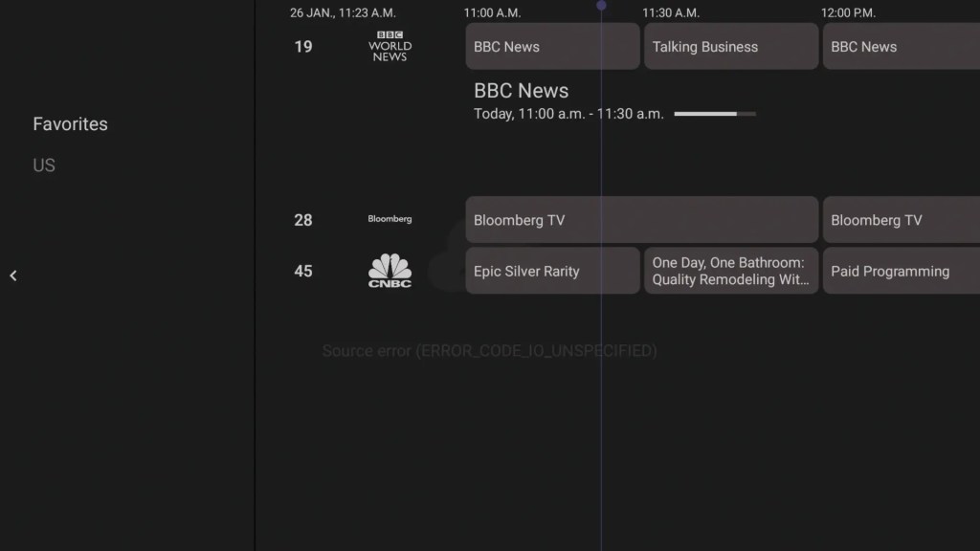Open the Favorites channel group
The width and height of the screenshot is (980, 551).
[x=70, y=123]
